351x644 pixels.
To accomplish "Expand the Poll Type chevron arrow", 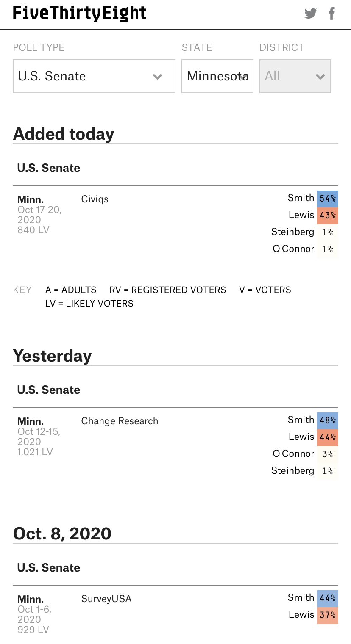I will tap(157, 77).
